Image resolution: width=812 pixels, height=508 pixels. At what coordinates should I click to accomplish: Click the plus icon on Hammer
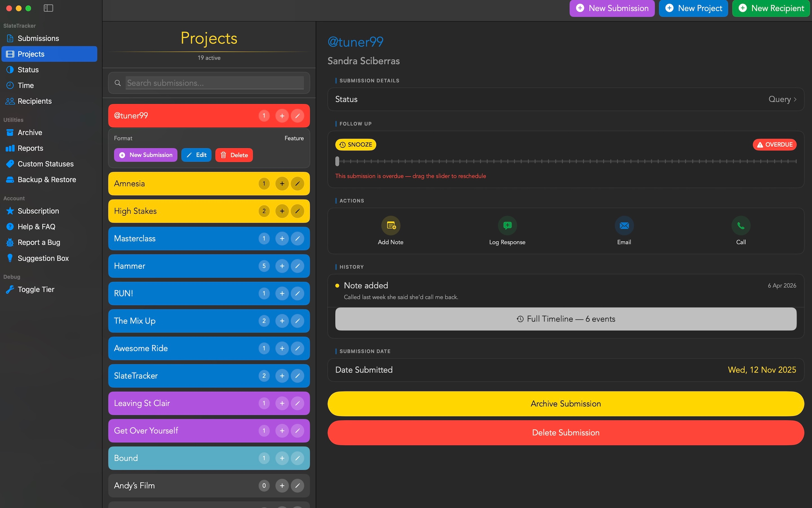pos(282,266)
